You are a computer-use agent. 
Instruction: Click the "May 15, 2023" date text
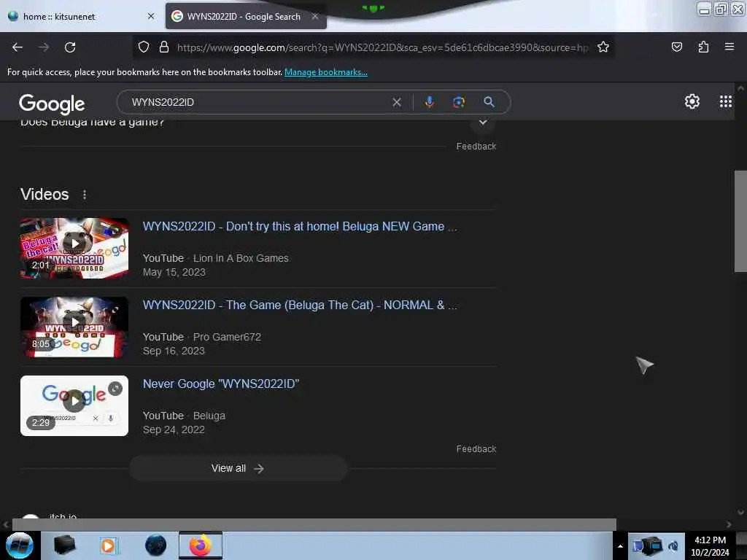174,273
